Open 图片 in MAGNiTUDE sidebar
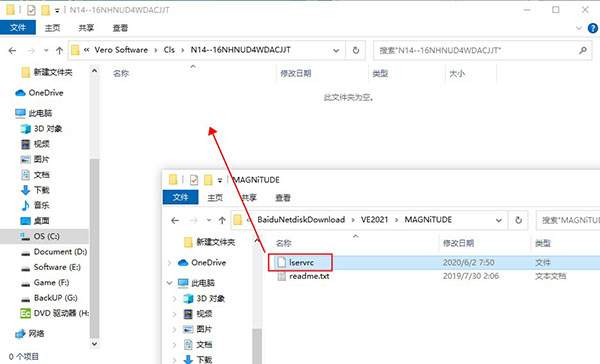Image resolution: width=600 pixels, height=364 pixels. click(x=198, y=329)
